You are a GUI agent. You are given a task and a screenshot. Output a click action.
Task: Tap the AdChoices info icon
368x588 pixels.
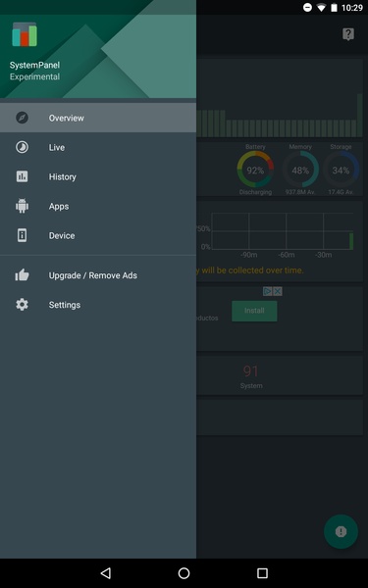[267, 291]
